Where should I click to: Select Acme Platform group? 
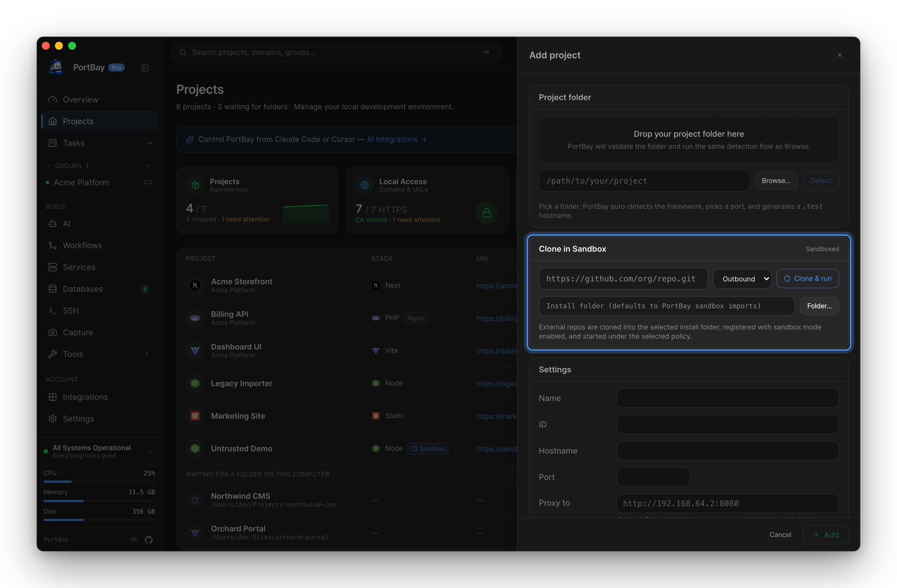[x=99, y=182]
